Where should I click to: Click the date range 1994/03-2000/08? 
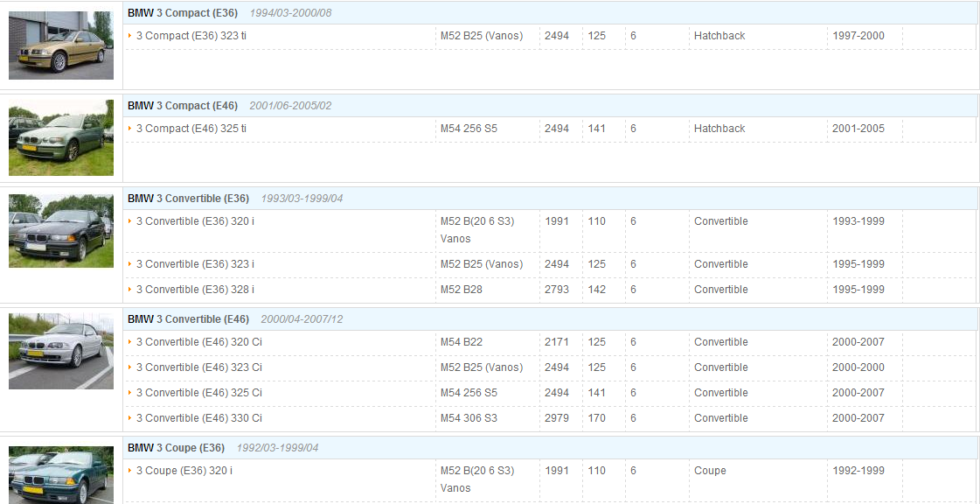(x=290, y=12)
